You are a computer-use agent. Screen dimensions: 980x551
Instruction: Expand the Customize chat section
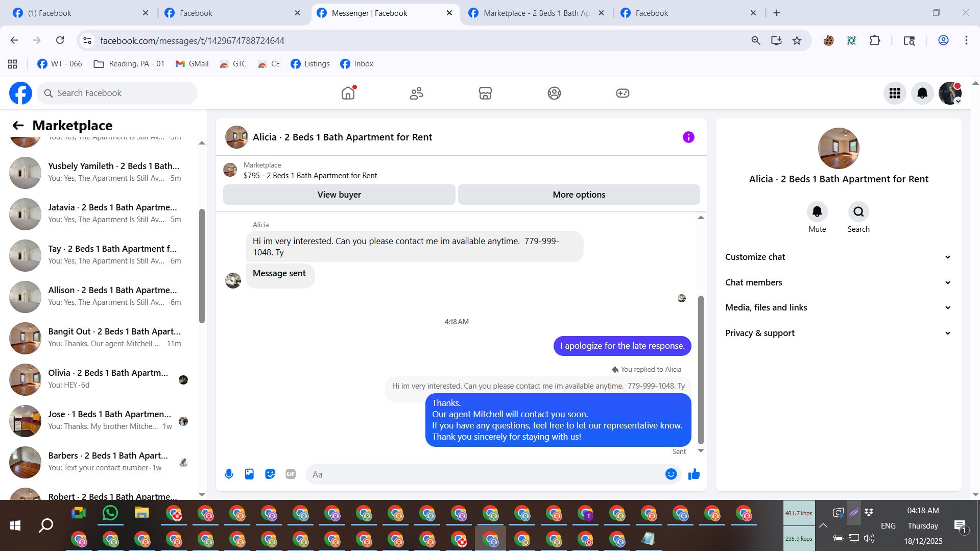tap(839, 257)
